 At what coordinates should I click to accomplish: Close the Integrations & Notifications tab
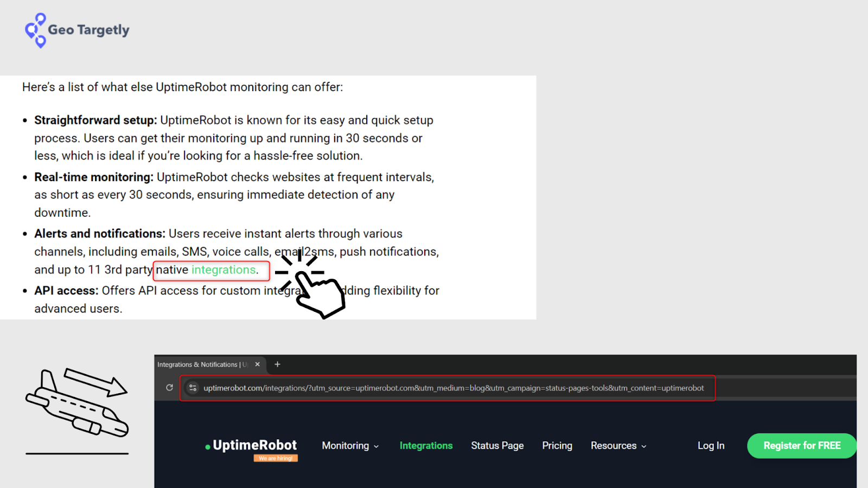[258, 364]
